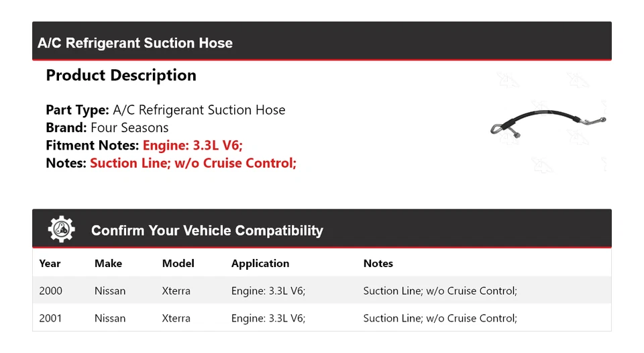The height and width of the screenshot is (353, 644).
Task: Click the 2000 row Application engine cell
Action: coord(268,291)
